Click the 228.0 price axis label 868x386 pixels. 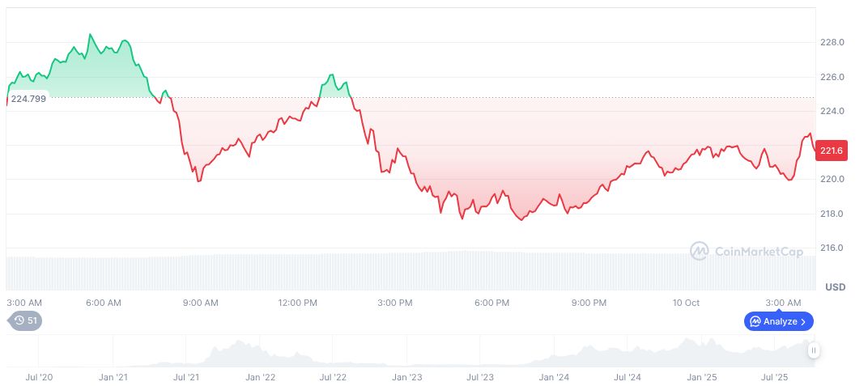point(833,42)
